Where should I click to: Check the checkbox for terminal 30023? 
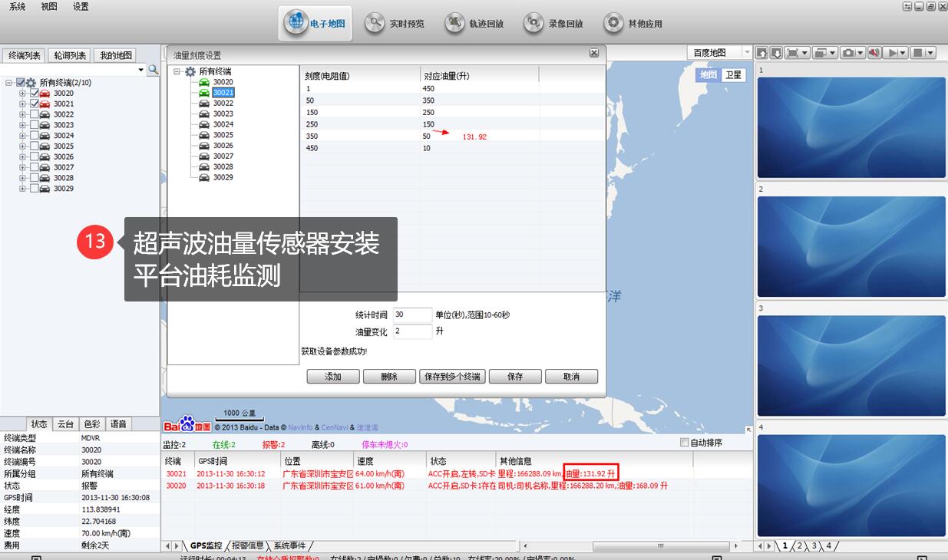click(x=34, y=125)
